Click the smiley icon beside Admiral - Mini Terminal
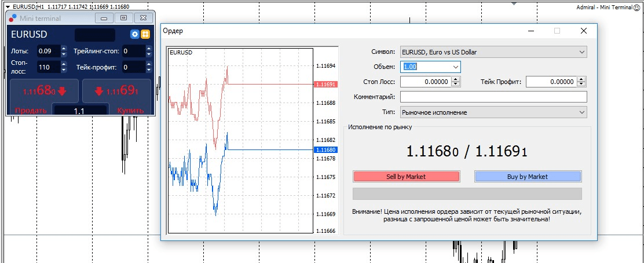This screenshot has width=644, height=263. pyautogui.click(x=637, y=7)
